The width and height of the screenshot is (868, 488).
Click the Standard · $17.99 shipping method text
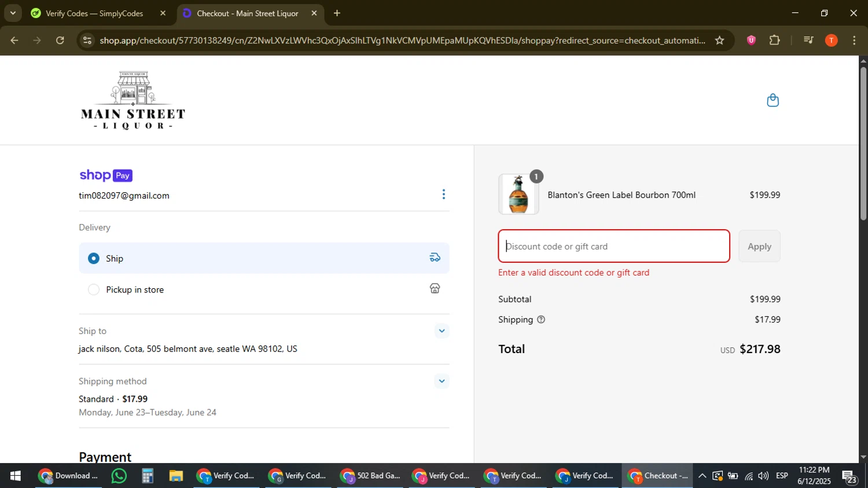pos(113,399)
